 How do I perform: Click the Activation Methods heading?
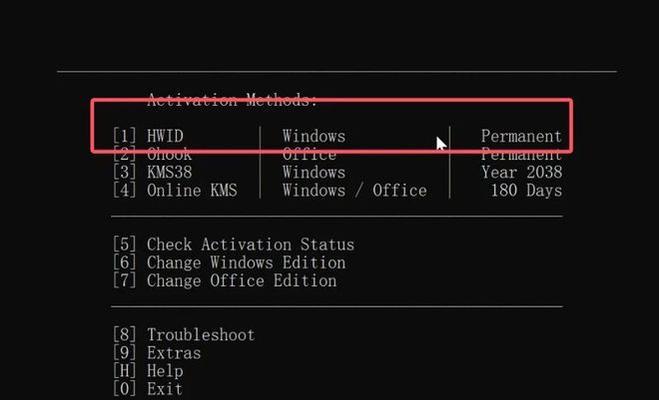[x=232, y=100]
